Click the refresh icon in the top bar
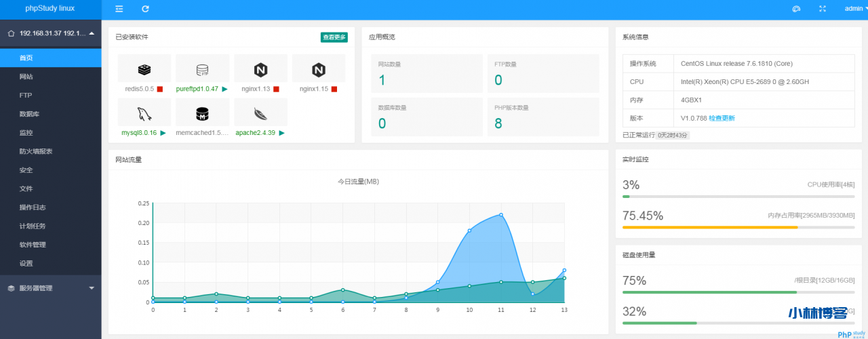This screenshot has height=339, width=868. tap(145, 9)
